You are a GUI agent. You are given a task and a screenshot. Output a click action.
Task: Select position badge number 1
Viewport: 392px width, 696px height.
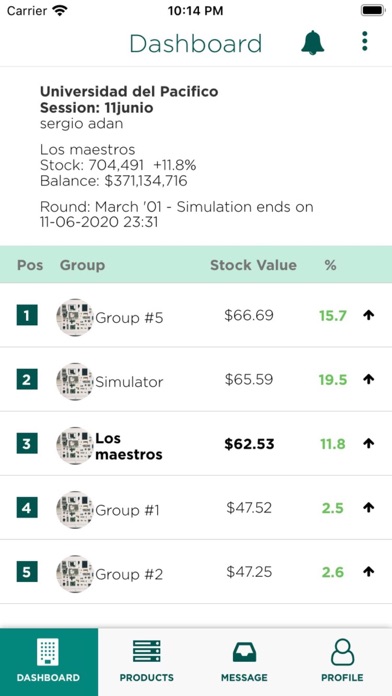(x=27, y=316)
